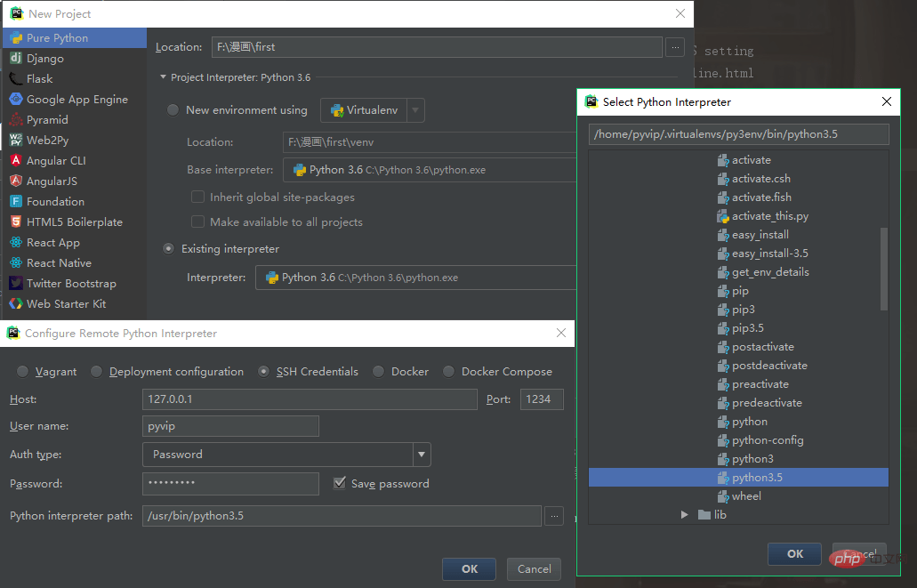917x588 pixels.
Task: Pick the Angular CLI project icon
Action: coord(16,160)
